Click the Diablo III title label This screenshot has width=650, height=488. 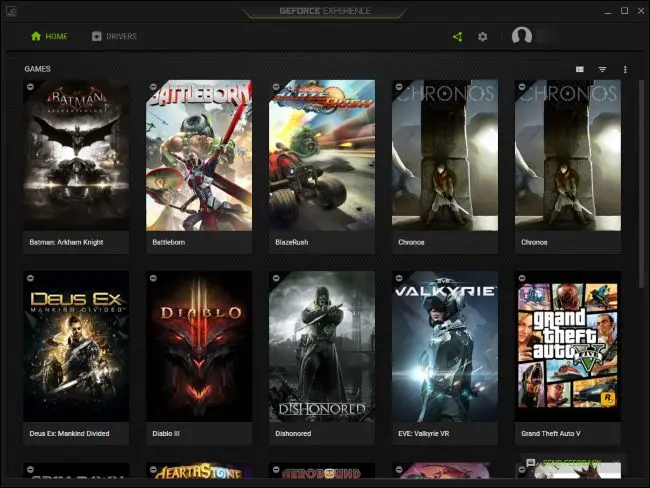pos(166,434)
